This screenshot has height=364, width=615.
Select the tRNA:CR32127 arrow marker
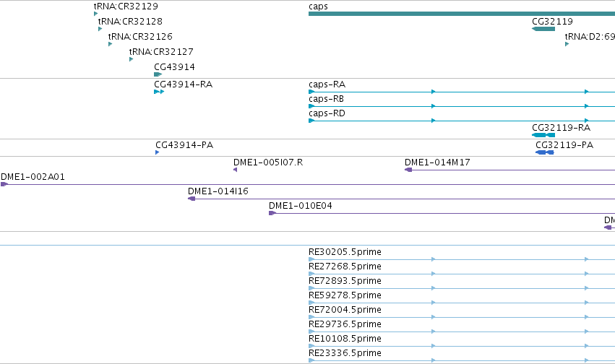(x=131, y=59)
